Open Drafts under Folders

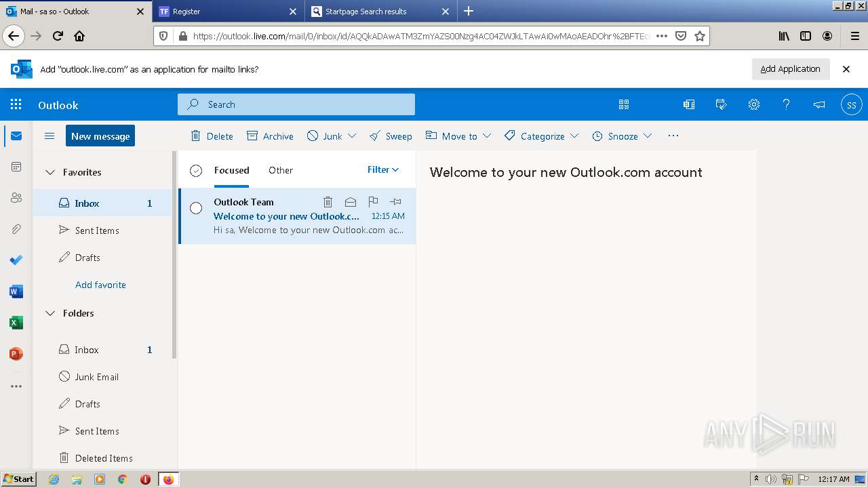tap(103, 404)
